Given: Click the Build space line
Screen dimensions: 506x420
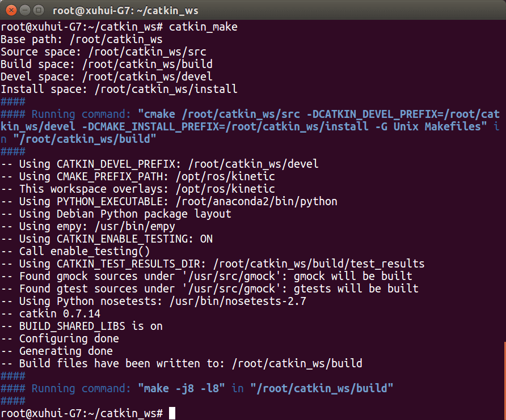Looking at the screenshot, I should 107,65.
